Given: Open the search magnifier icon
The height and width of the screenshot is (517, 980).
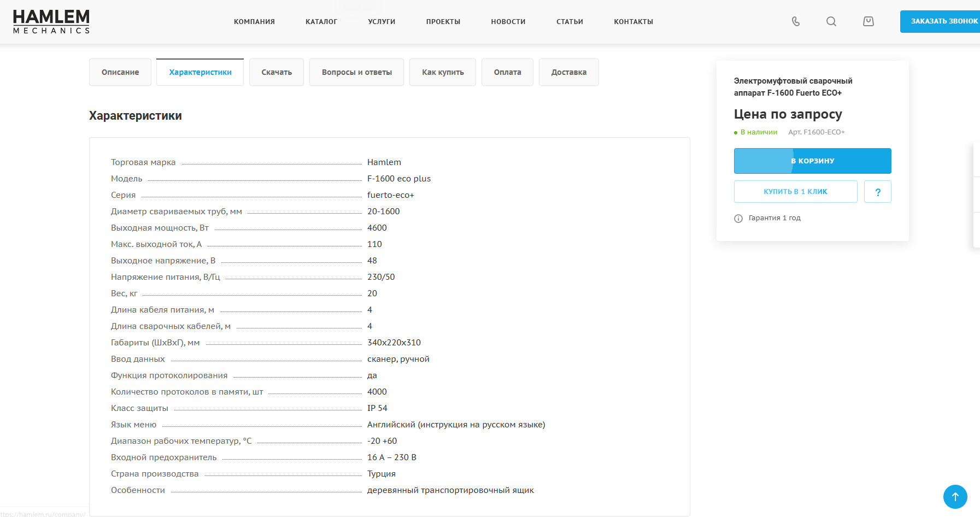Looking at the screenshot, I should (831, 21).
